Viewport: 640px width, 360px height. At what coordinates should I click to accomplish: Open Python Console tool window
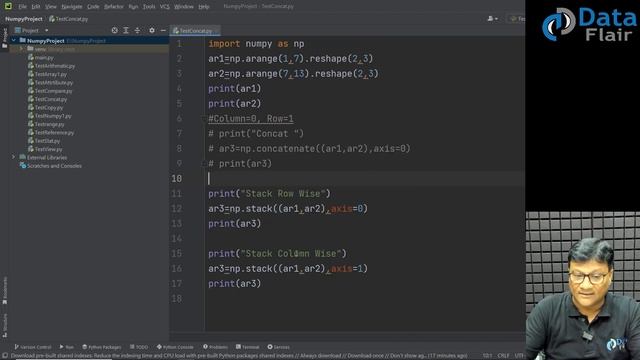tap(175, 347)
